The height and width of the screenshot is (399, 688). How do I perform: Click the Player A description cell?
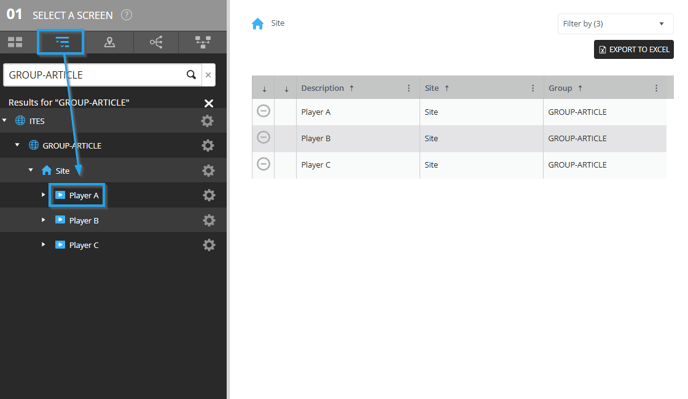coord(358,112)
